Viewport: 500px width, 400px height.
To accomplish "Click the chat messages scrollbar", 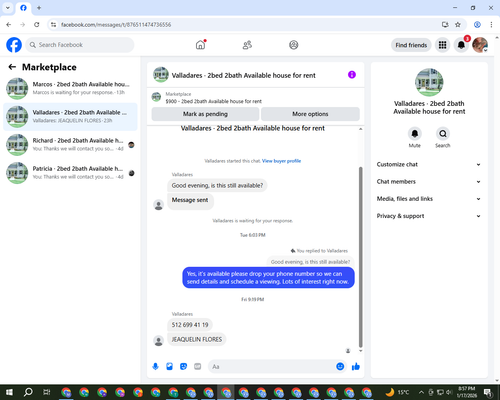I will point(360,257).
